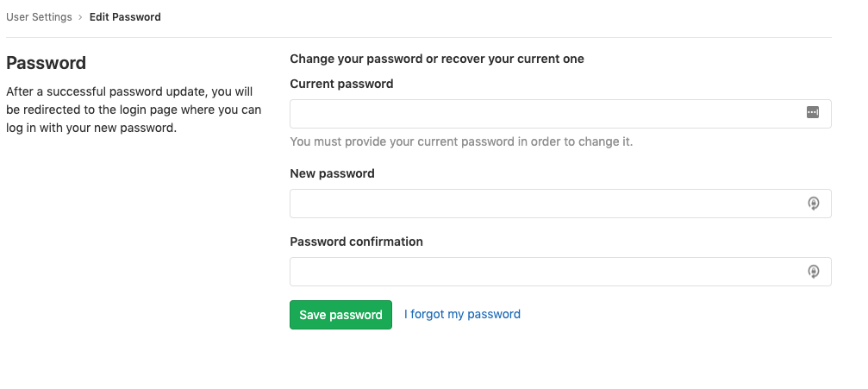Screen dimensions: 868x389
Task: Click the Password confirmation label
Action: (356, 242)
